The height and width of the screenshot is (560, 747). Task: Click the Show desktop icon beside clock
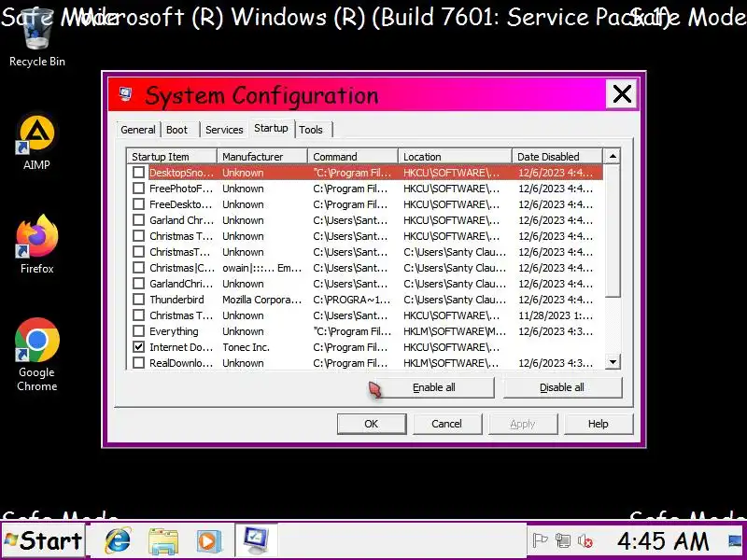point(735,541)
